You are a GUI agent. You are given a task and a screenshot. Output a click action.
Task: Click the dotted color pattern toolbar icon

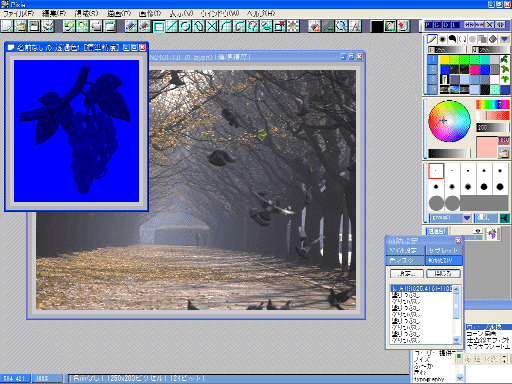point(293,26)
